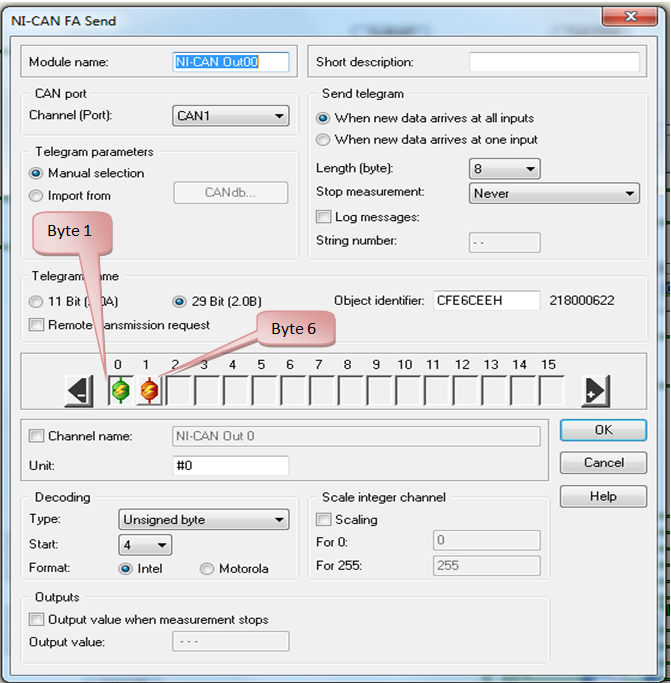Click the remove channel minus arrow

[79, 391]
